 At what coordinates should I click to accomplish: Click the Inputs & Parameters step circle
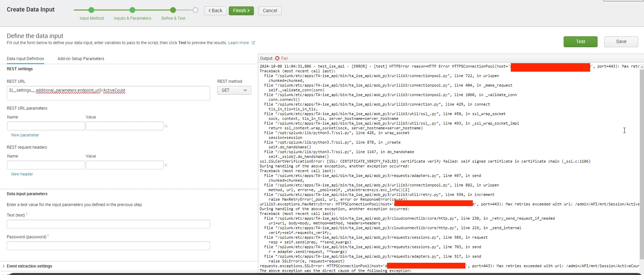click(x=133, y=10)
